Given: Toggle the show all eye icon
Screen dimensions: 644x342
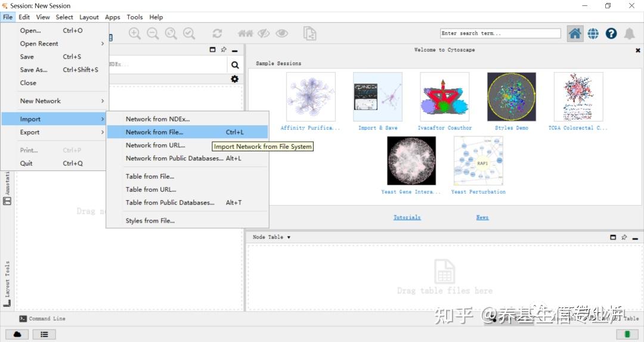Looking at the screenshot, I should pyautogui.click(x=281, y=33).
